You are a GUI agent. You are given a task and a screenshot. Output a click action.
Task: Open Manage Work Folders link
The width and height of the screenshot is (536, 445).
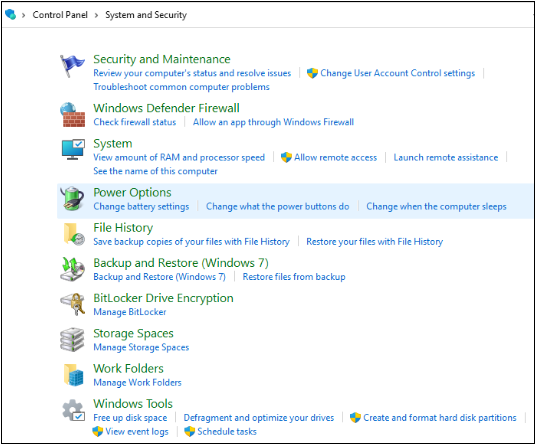point(137,382)
